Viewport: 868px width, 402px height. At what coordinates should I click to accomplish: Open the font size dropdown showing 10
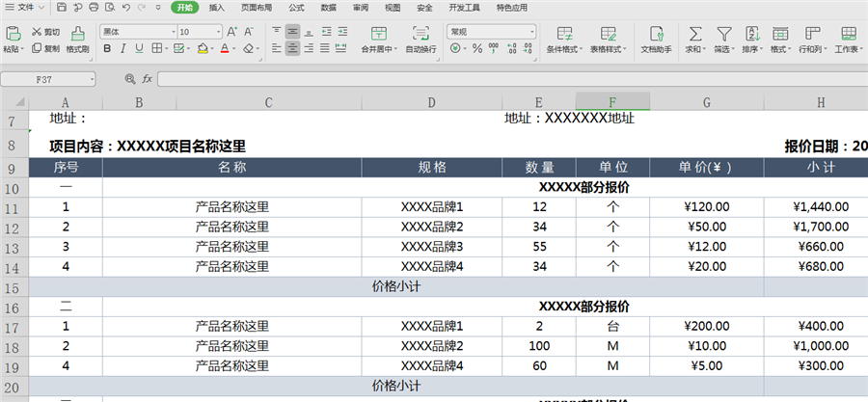click(201, 32)
